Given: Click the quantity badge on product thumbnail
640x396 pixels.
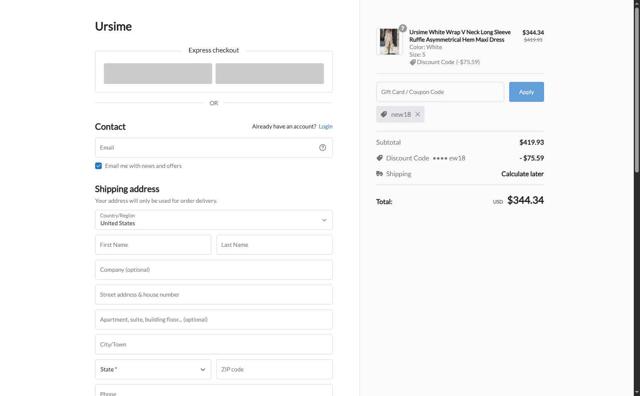Looking at the screenshot, I should [402, 28].
